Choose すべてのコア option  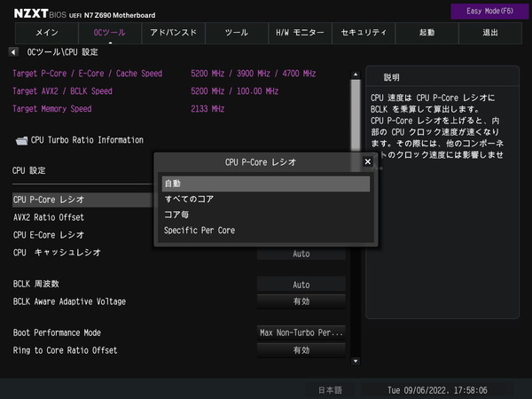[265, 199]
